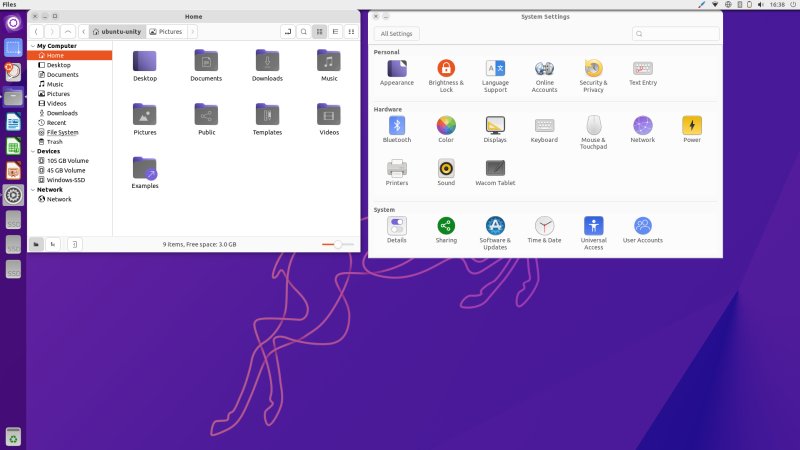Open Ubuntu dash from launcher
This screenshot has height=450, width=800.
(x=13, y=23)
